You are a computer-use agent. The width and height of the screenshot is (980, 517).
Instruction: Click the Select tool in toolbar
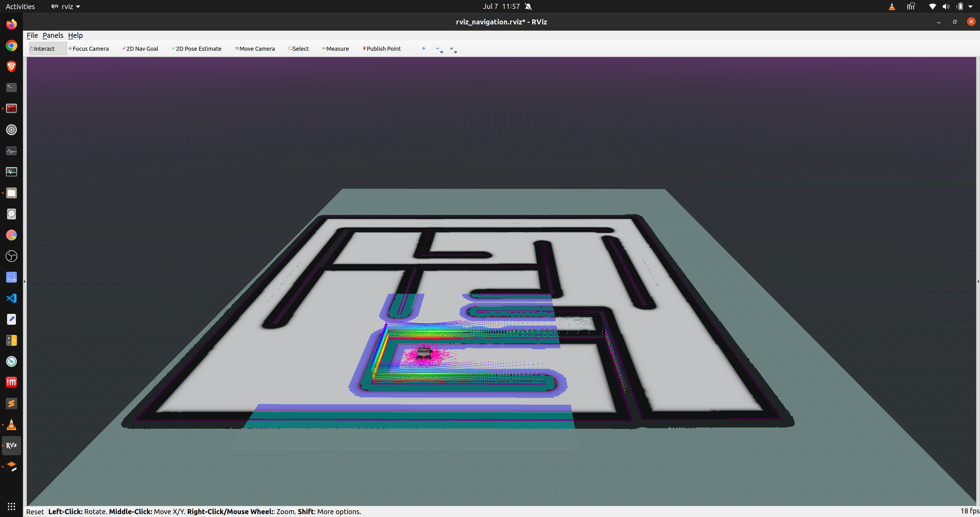coord(299,49)
